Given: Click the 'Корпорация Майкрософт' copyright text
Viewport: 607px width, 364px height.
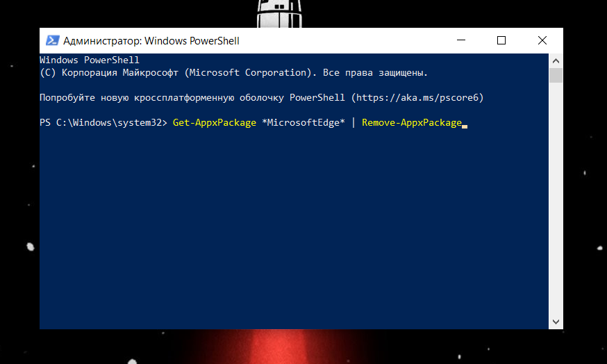Looking at the screenshot, I should (x=120, y=73).
